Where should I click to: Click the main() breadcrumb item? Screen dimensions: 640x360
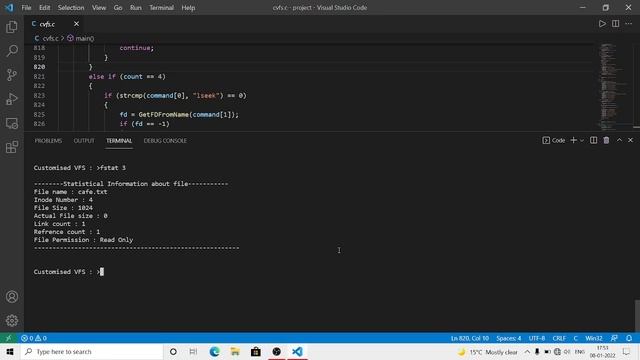[x=81, y=38]
